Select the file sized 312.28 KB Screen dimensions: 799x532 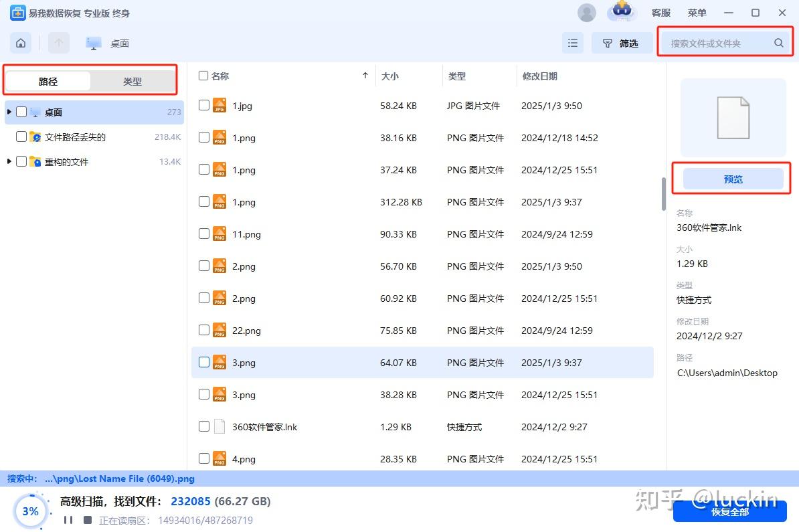(422, 202)
